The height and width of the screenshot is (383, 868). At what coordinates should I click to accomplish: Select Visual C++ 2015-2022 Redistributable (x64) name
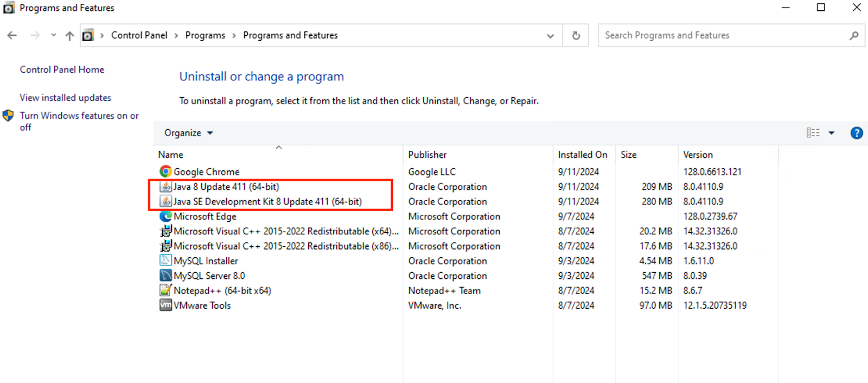coord(286,231)
